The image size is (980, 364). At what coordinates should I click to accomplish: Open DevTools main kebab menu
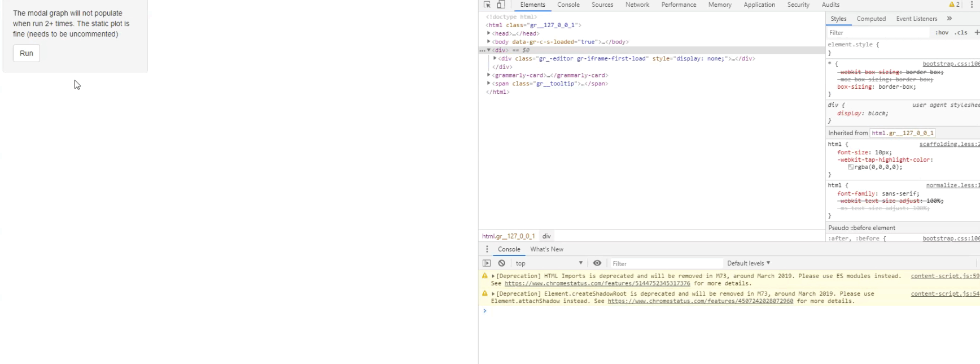pyautogui.click(x=972, y=5)
